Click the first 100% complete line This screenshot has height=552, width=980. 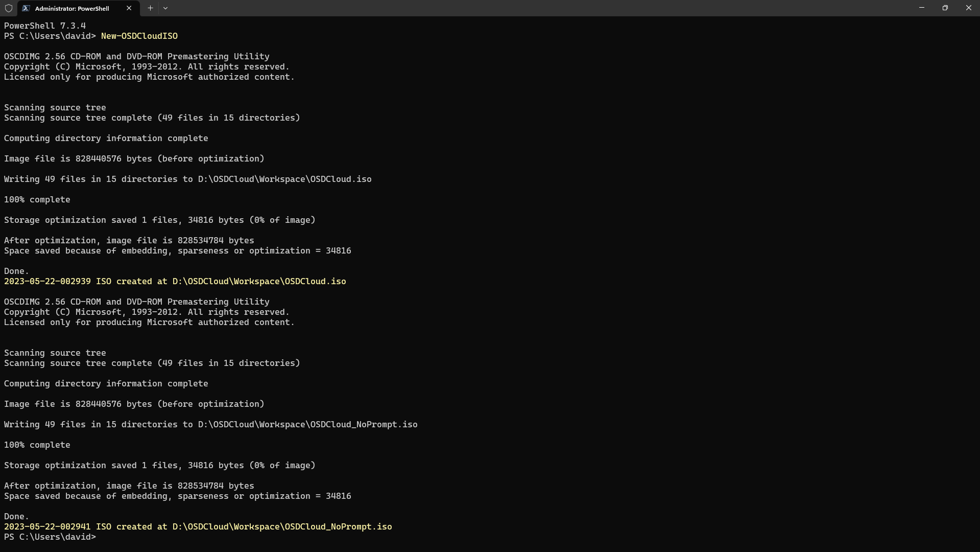(x=37, y=200)
